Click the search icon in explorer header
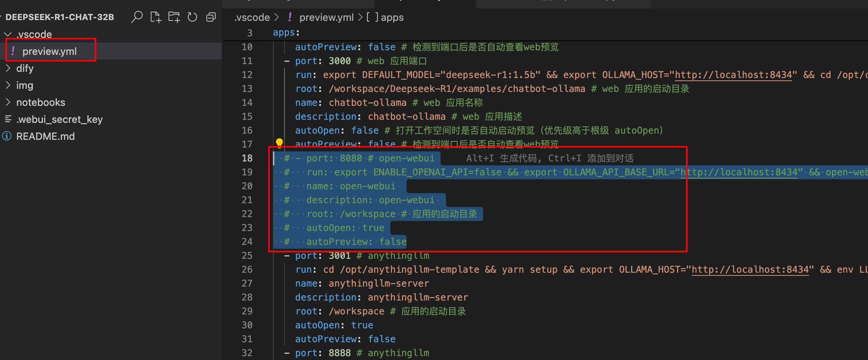 (x=137, y=17)
